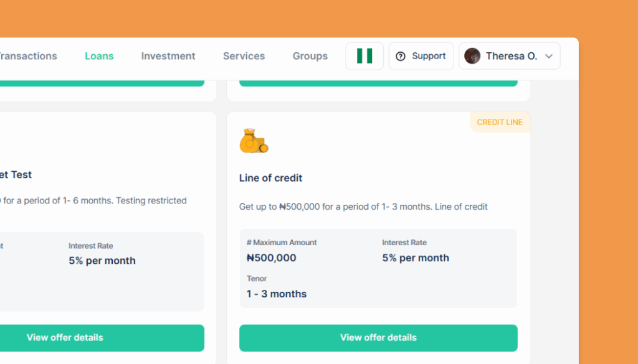Click the money bag loan icon
Image resolution: width=638 pixels, height=364 pixels.
(254, 141)
